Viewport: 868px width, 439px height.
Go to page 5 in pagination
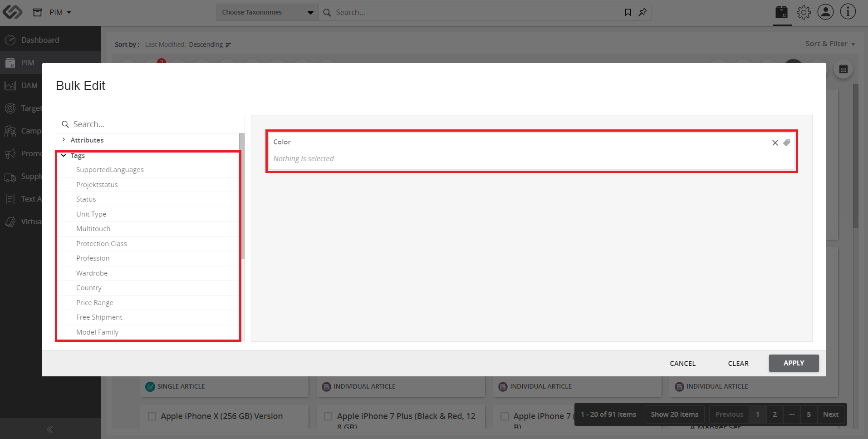(x=809, y=414)
